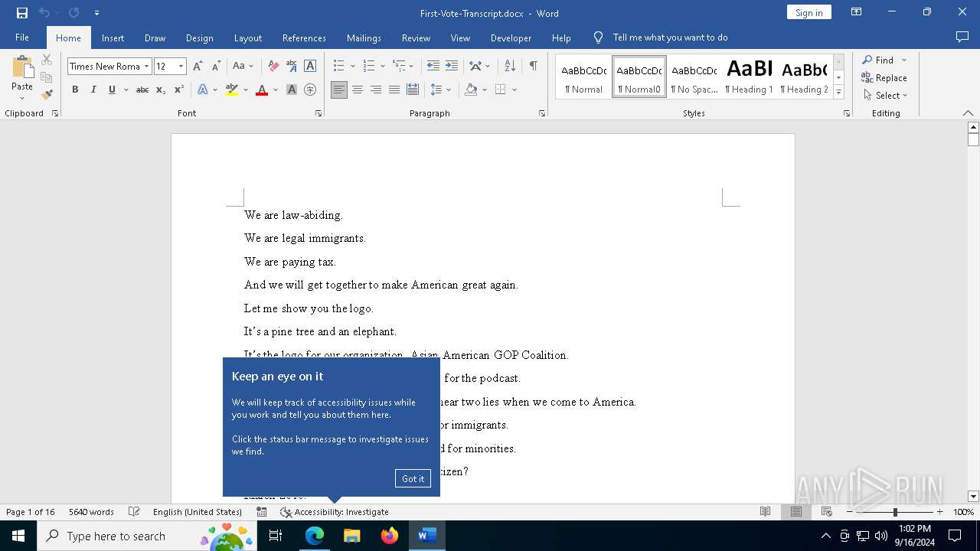Screen dimensions: 980x551
Task: Increase paragraph indent
Action: point(452,67)
